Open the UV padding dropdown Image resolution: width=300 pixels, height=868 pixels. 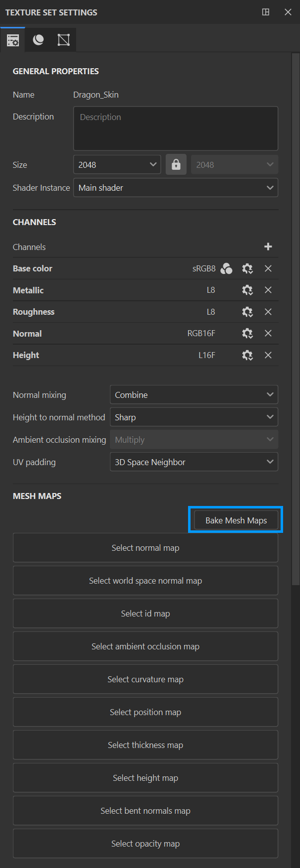click(194, 462)
